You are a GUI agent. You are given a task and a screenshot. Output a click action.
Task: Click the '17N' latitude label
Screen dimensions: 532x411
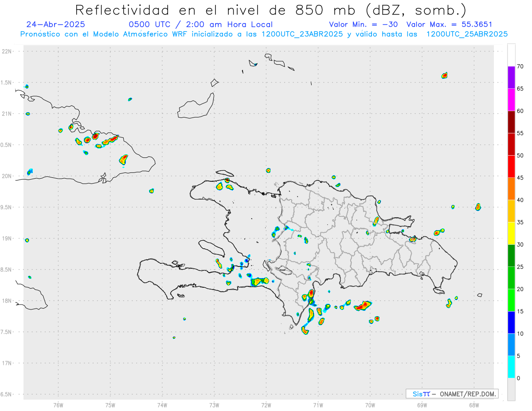(x=8, y=363)
